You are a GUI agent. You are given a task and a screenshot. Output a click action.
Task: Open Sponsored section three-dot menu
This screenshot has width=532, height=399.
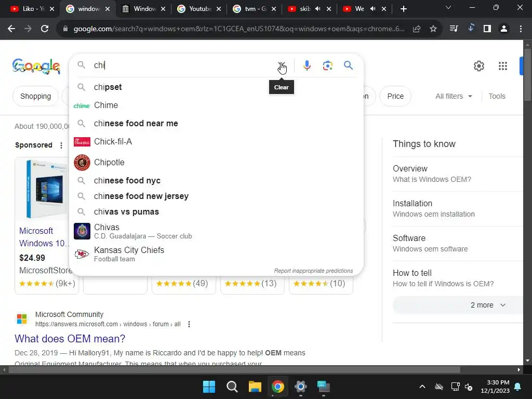pyautogui.click(x=61, y=145)
